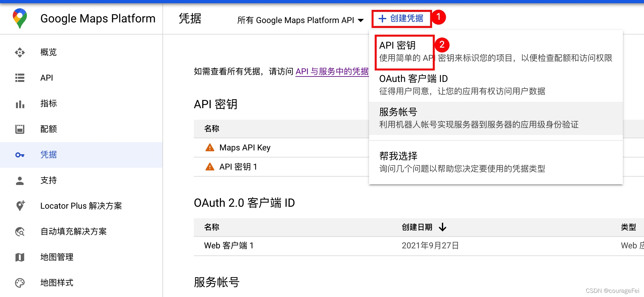The height and width of the screenshot is (297, 644).
Task: Click the OAuth 2.0 客户端 ID heading
Action: pyautogui.click(x=244, y=203)
